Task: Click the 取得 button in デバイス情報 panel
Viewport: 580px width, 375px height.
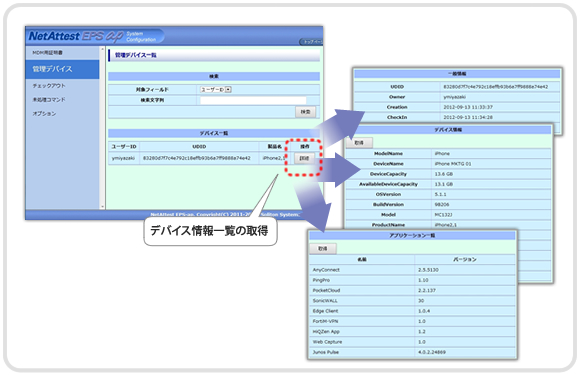Action: click(359, 143)
